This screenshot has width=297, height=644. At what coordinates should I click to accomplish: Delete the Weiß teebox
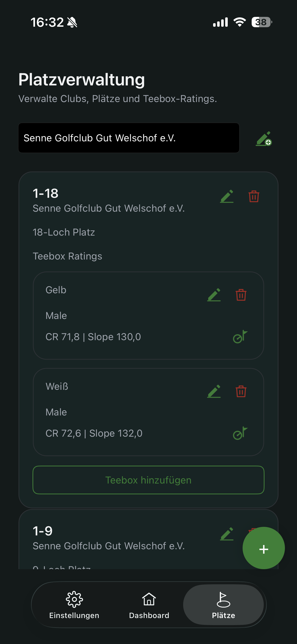[x=241, y=391]
